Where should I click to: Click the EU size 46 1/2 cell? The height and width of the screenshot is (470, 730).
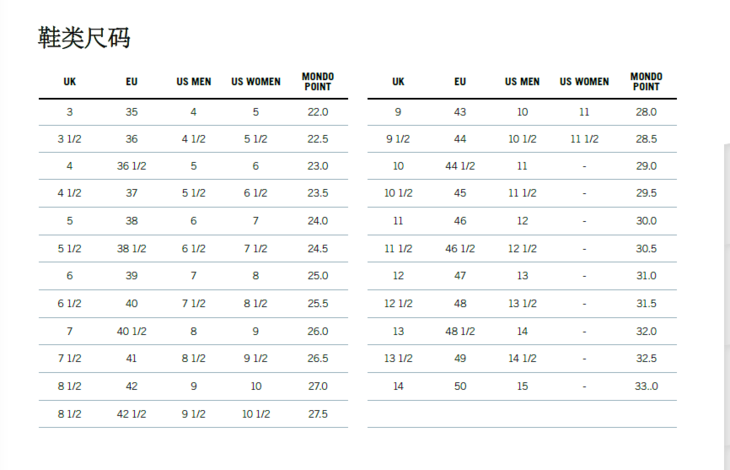(460, 248)
